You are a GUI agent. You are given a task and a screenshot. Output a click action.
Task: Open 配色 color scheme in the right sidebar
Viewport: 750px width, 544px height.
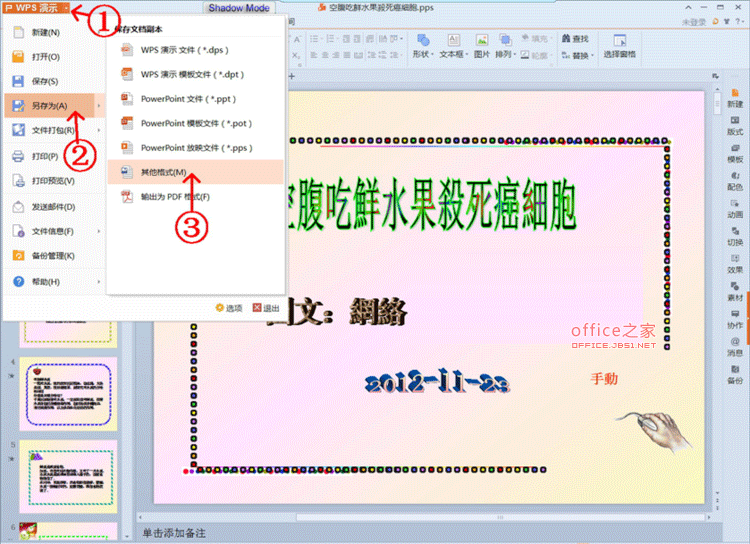tap(735, 181)
